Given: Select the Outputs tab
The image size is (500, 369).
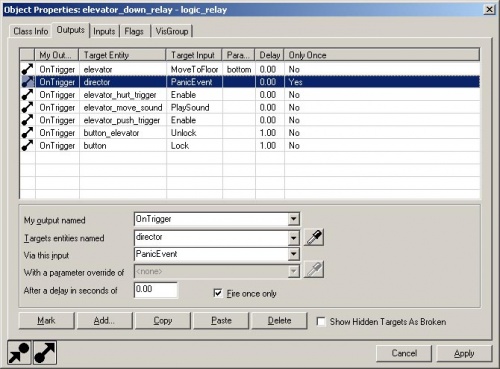Looking at the screenshot, I should pyautogui.click(x=70, y=30).
